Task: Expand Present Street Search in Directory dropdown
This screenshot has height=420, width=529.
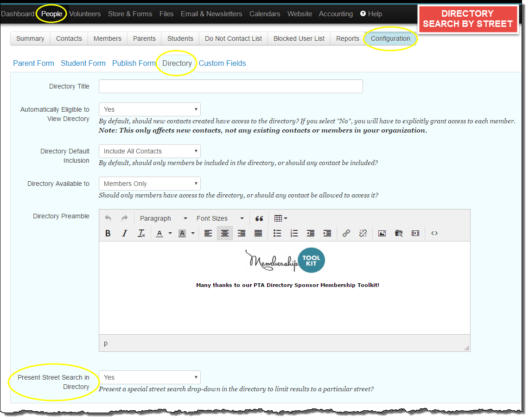Action: [150, 377]
